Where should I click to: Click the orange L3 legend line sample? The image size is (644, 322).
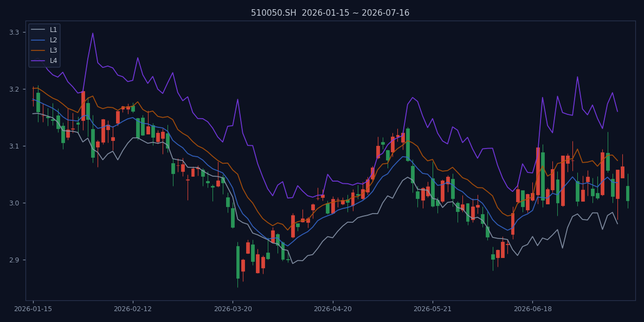pyautogui.click(x=38, y=50)
